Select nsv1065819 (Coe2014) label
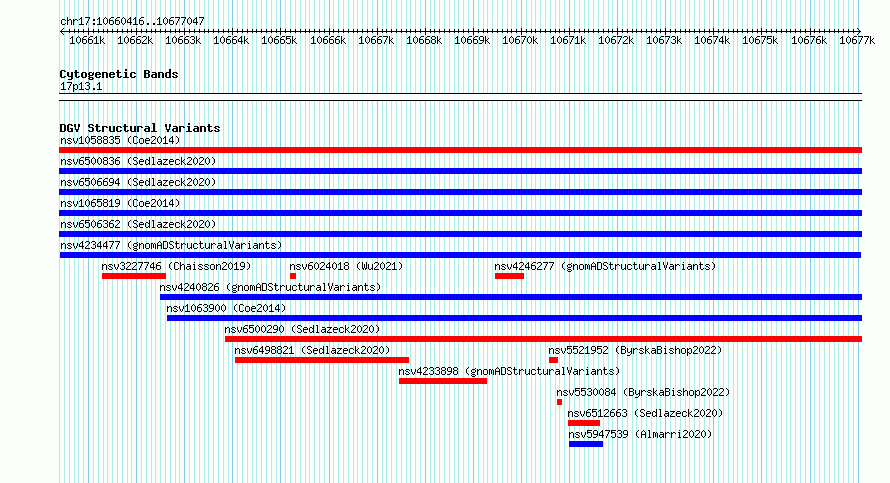890x483 pixels. point(120,203)
